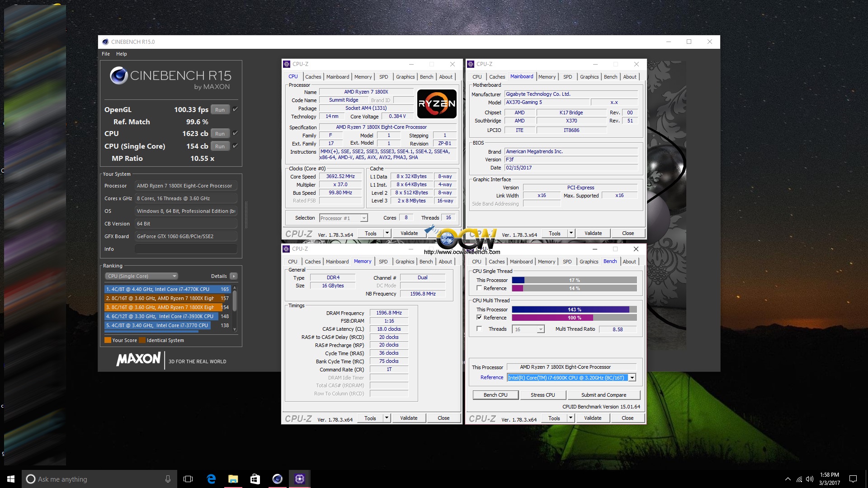Switch to CPU-Z via its taskbar icon
The width and height of the screenshot is (868, 488).
[299, 479]
